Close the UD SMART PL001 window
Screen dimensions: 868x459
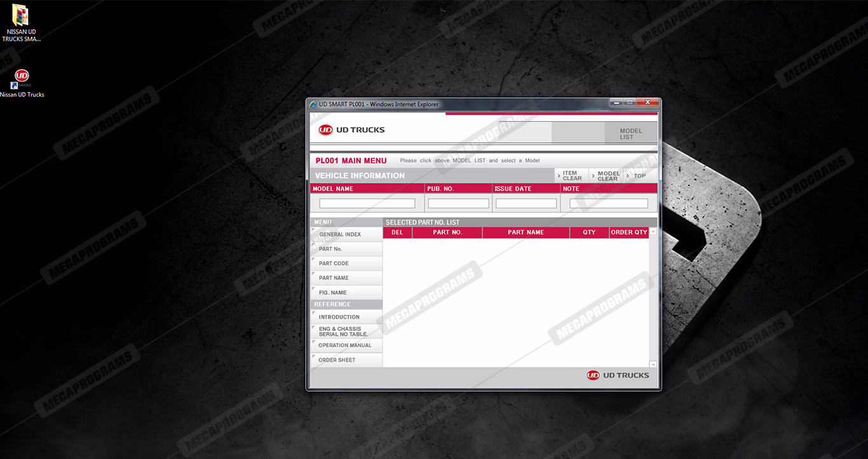click(648, 102)
